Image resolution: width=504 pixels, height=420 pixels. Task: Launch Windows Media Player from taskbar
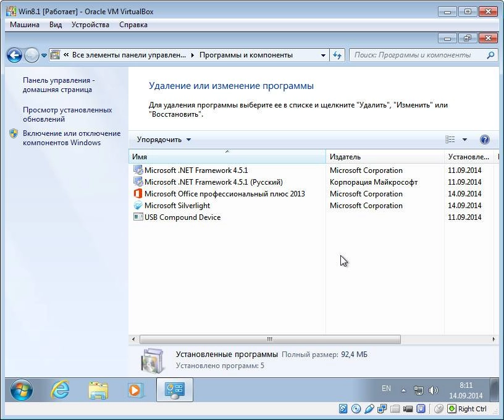point(135,390)
